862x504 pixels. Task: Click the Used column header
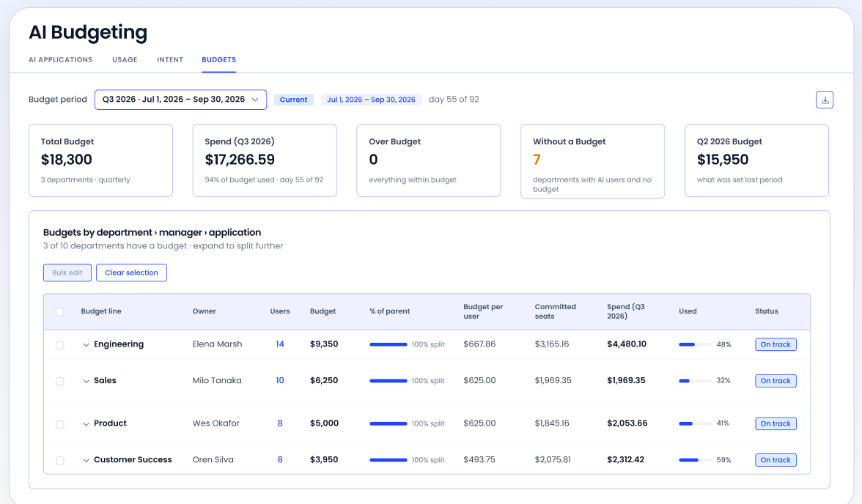[688, 311]
